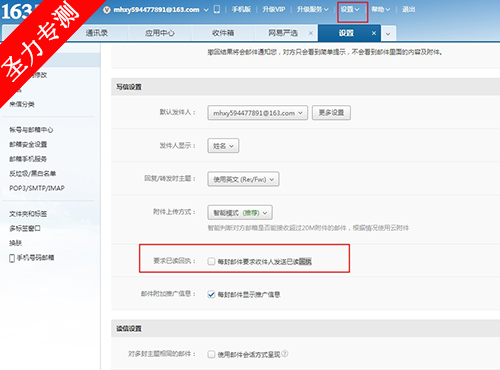
Task: Switch to the 收件箱 tab
Action: coord(223,33)
